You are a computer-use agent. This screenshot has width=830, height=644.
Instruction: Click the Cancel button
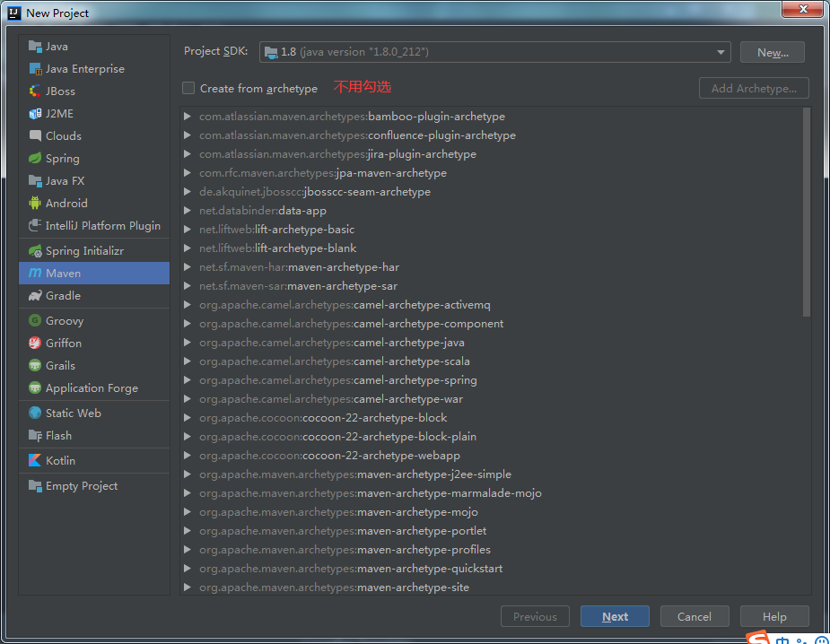695,616
